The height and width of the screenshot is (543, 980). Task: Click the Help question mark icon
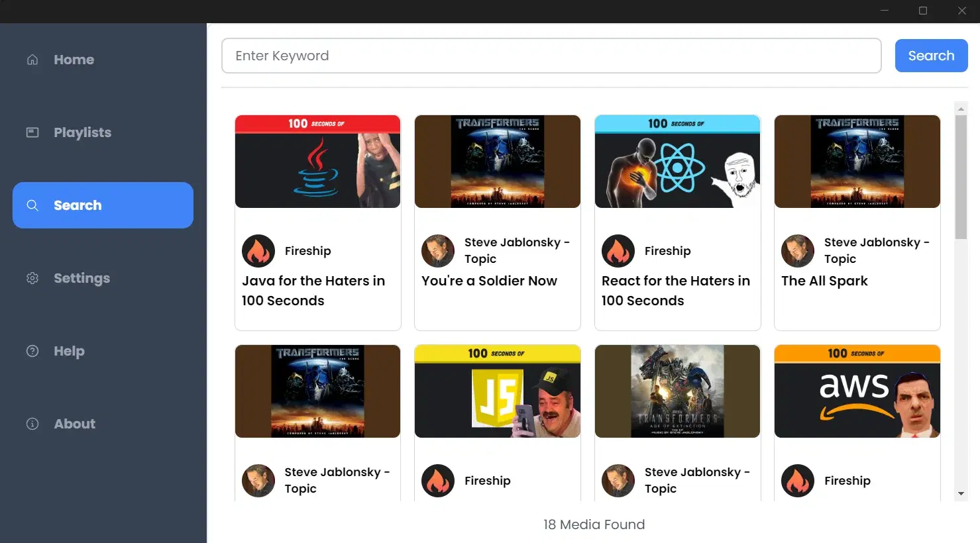pyautogui.click(x=32, y=351)
